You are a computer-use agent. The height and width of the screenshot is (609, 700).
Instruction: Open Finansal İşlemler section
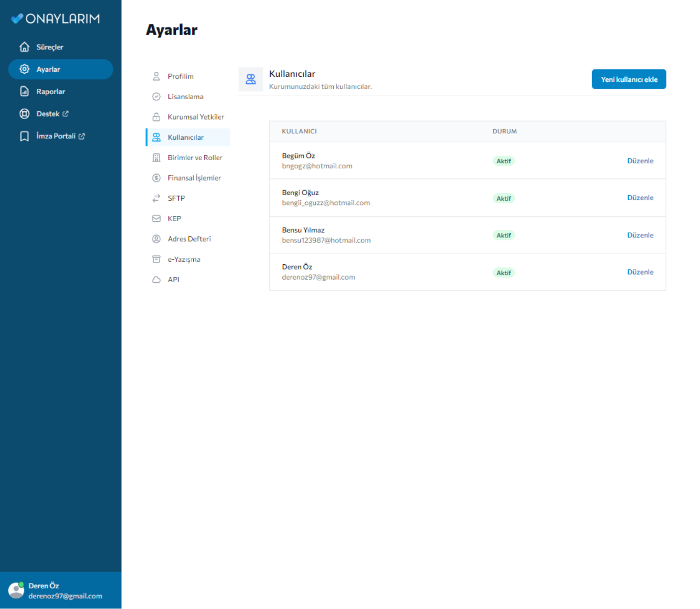point(194,178)
